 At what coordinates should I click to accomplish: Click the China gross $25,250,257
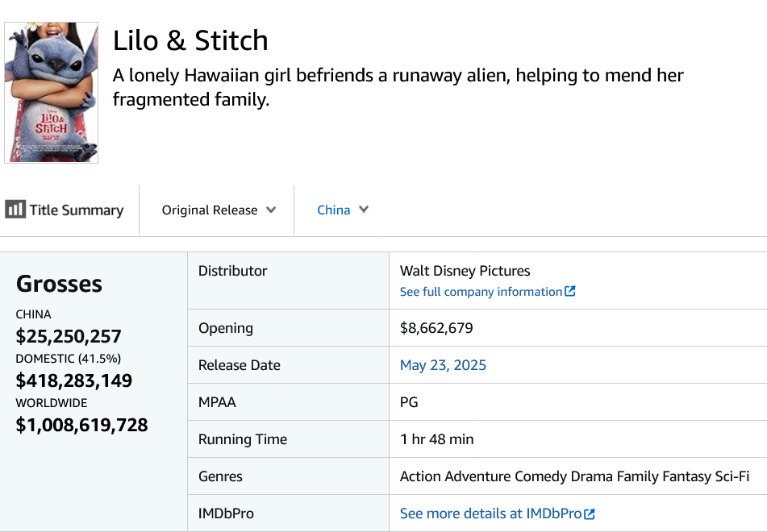pos(69,336)
